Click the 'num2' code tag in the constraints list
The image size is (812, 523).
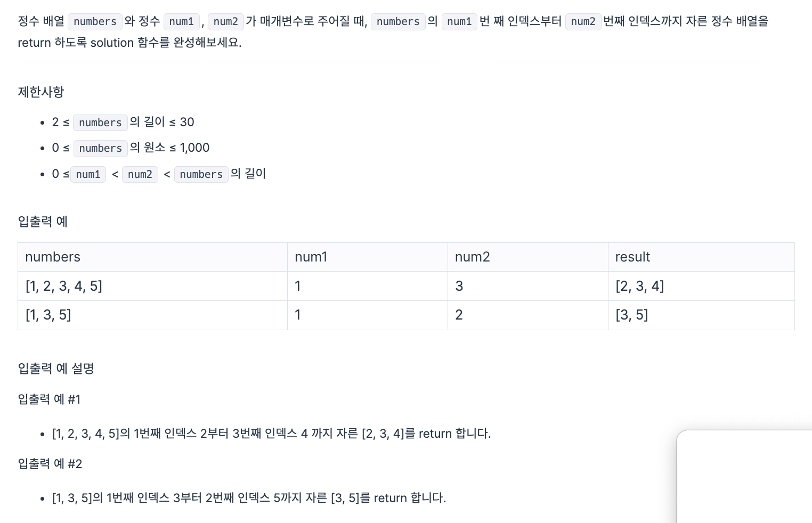[x=140, y=174]
